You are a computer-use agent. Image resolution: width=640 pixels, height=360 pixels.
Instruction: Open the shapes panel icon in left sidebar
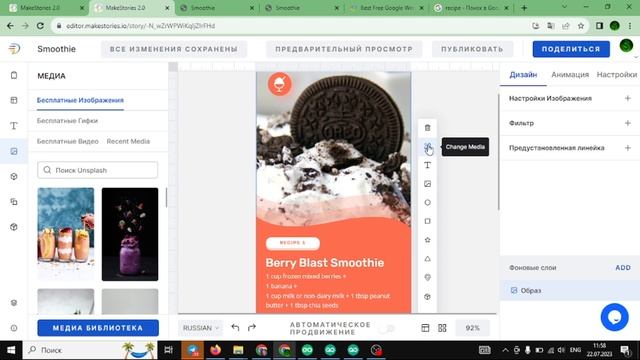pyautogui.click(x=14, y=176)
